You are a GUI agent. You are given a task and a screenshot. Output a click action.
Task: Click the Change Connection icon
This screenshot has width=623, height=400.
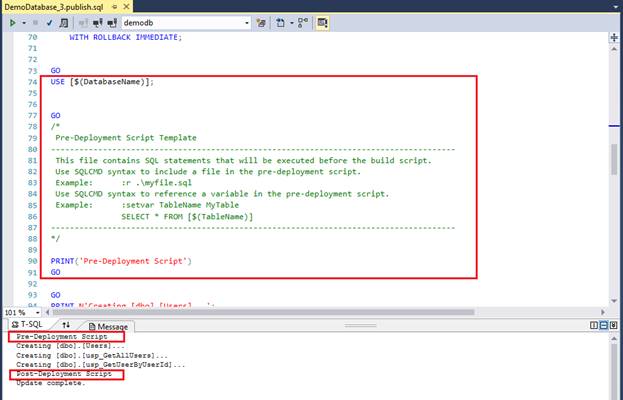pyautogui.click(x=112, y=23)
